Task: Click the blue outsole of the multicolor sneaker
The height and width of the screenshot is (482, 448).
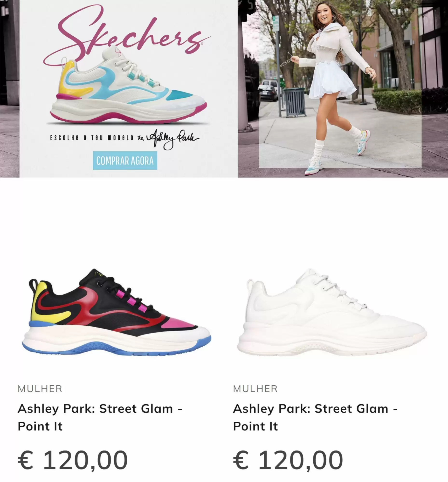Action: pyautogui.click(x=116, y=348)
